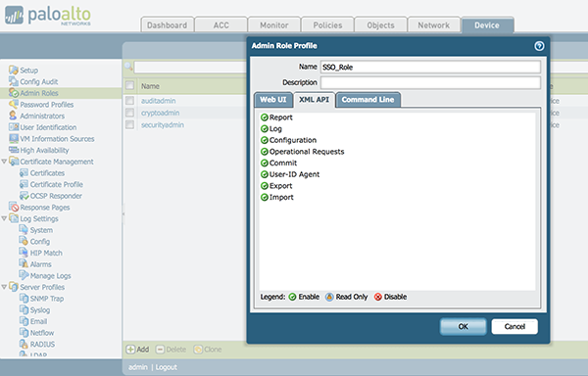Cancel the Admin Role Profile dialog
Image resolution: width=588 pixels, height=376 pixels.
(514, 327)
